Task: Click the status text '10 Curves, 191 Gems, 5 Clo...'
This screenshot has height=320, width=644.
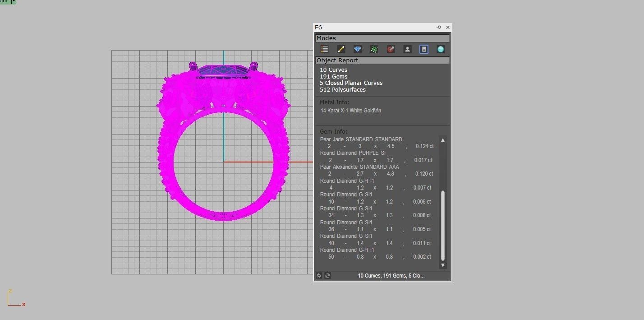Action: click(391, 275)
